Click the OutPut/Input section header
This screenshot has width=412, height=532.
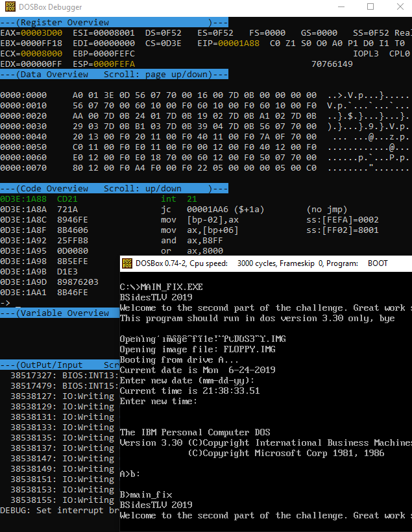[60, 365]
